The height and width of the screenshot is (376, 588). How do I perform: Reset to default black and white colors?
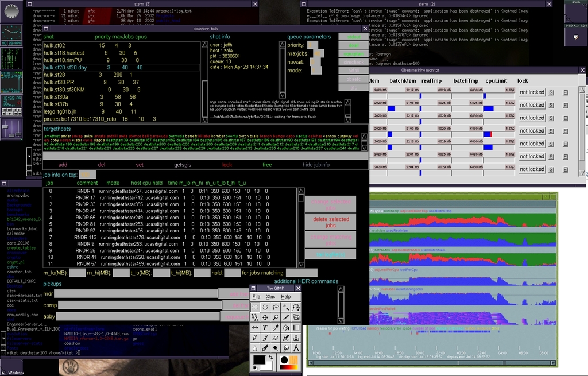tap(256, 367)
